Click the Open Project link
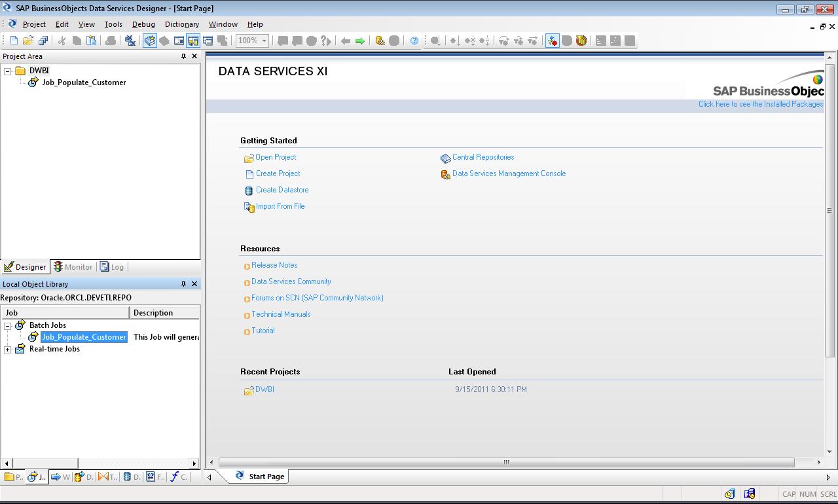Screen dimensions: 838x504 point(276,157)
